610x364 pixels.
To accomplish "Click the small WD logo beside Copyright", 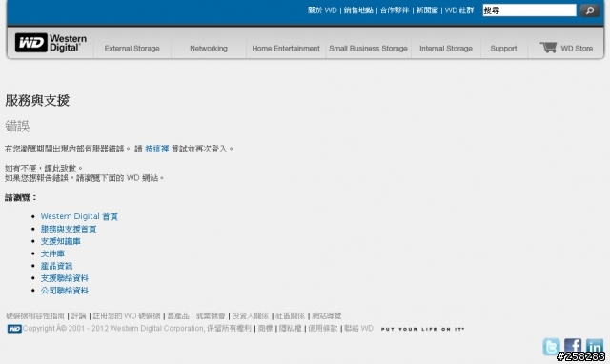I will coord(14,329).
